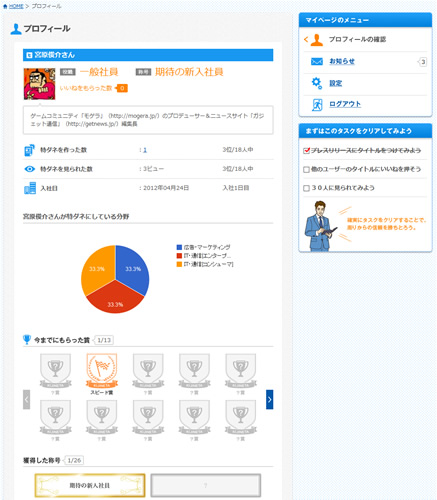Image resolution: width=437 pixels, height=500 pixels.
Task: Check the 30人に見られてみよう checkbox
Action: click(x=306, y=188)
